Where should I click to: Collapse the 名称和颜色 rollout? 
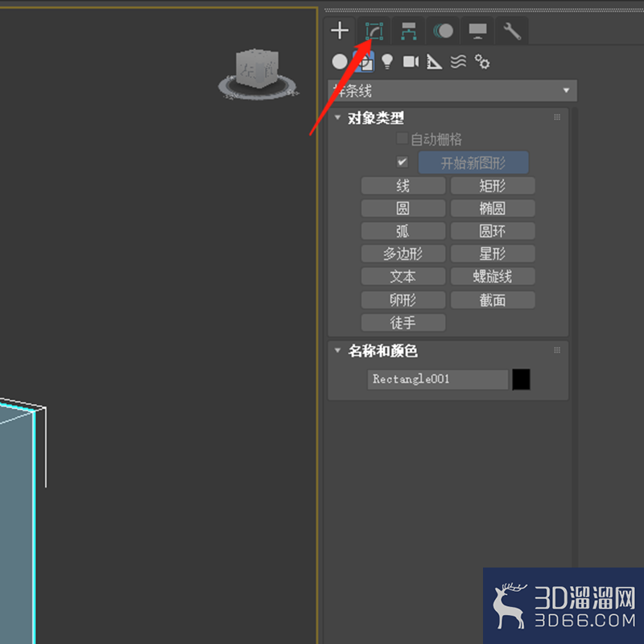(x=337, y=350)
